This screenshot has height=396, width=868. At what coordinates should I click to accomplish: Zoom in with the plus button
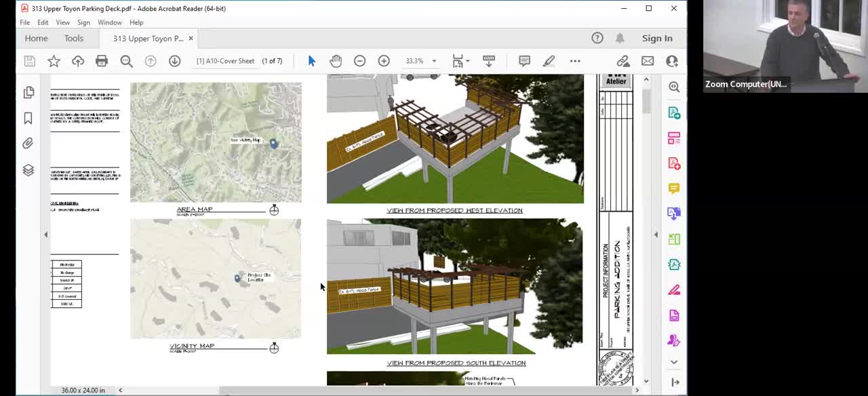point(384,61)
